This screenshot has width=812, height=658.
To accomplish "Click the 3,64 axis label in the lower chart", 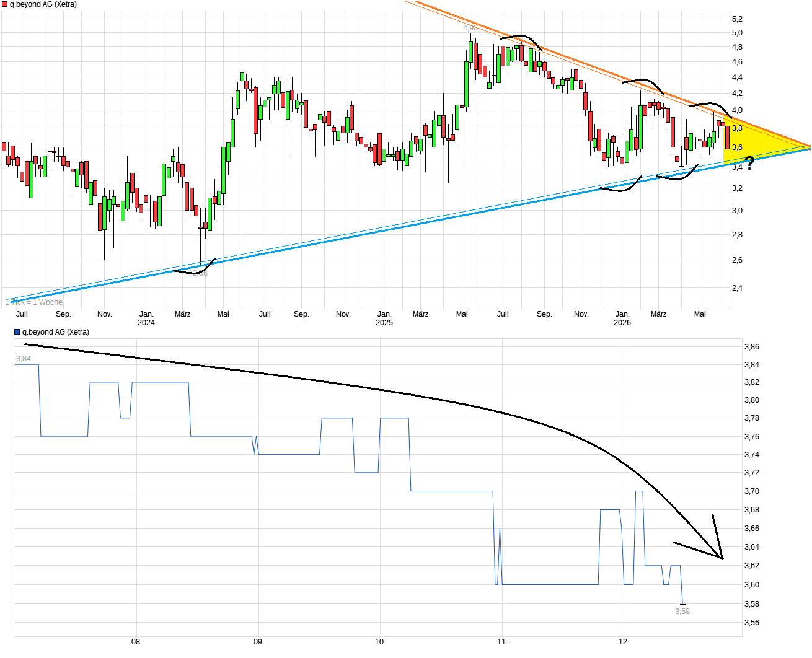I will click(x=751, y=547).
